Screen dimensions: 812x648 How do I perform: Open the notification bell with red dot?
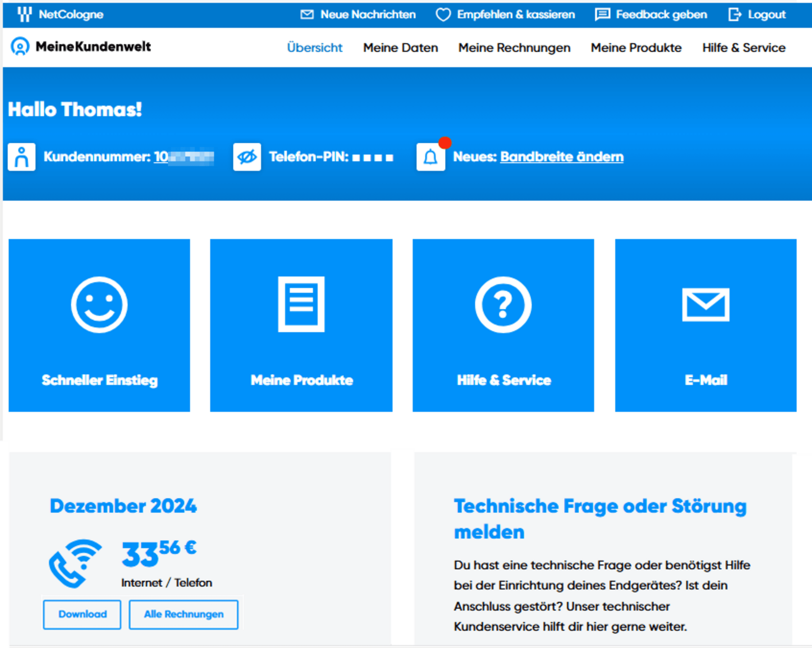coord(431,157)
